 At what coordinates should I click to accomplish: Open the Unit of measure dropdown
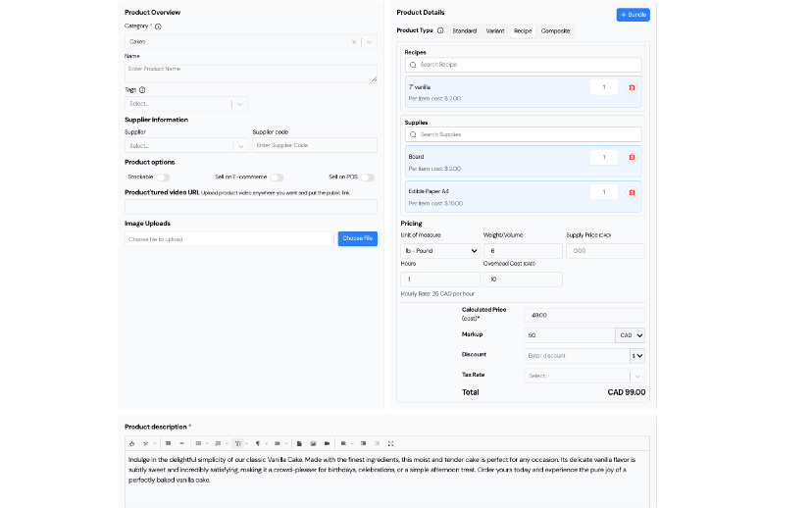[440, 251]
